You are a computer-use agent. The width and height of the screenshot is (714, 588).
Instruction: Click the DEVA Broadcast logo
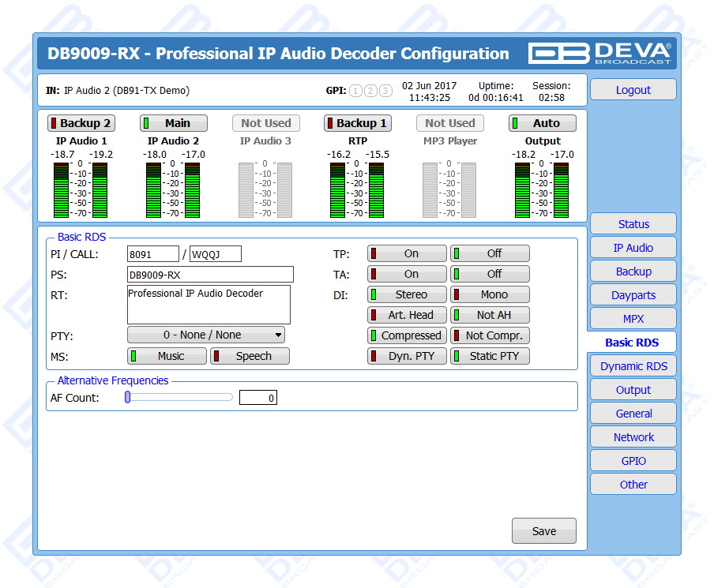click(x=600, y=53)
